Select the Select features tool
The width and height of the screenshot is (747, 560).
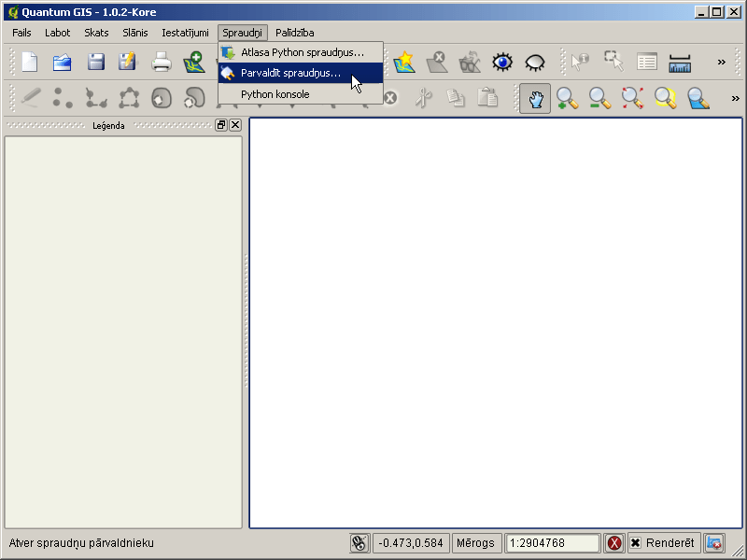(x=613, y=61)
